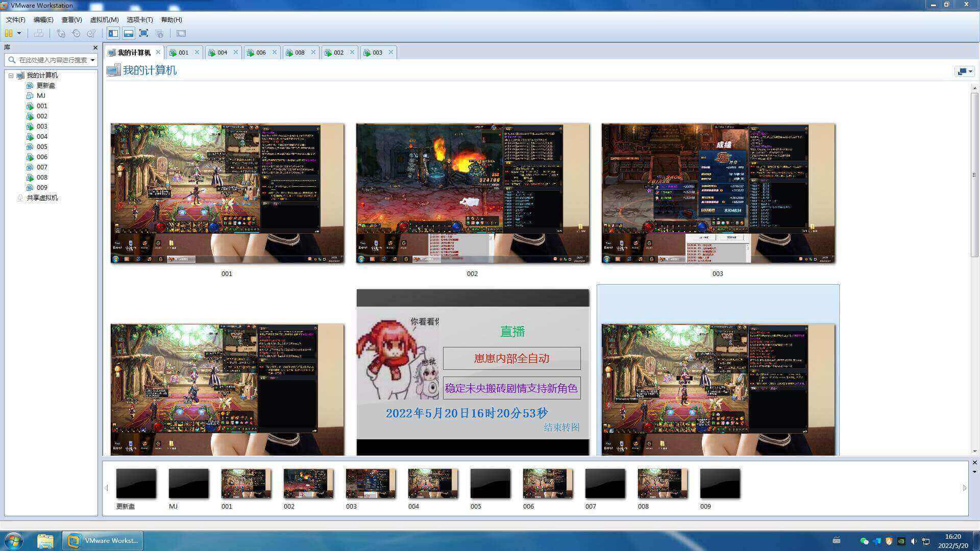This screenshot has height=551, width=980.
Task: Select the 004 thumbnail in the bottom bar
Action: 432,483
